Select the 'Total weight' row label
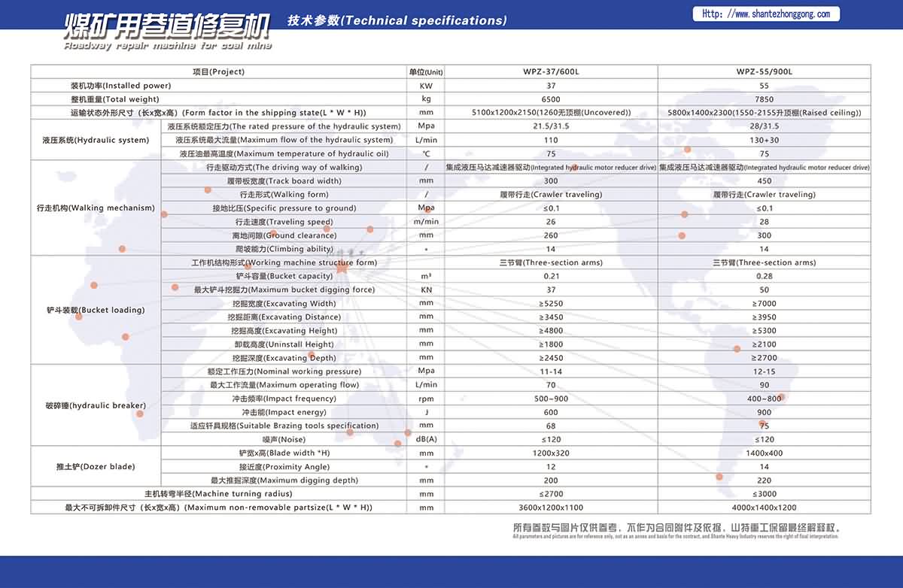This screenshot has width=903, height=588. (x=114, y=99)
